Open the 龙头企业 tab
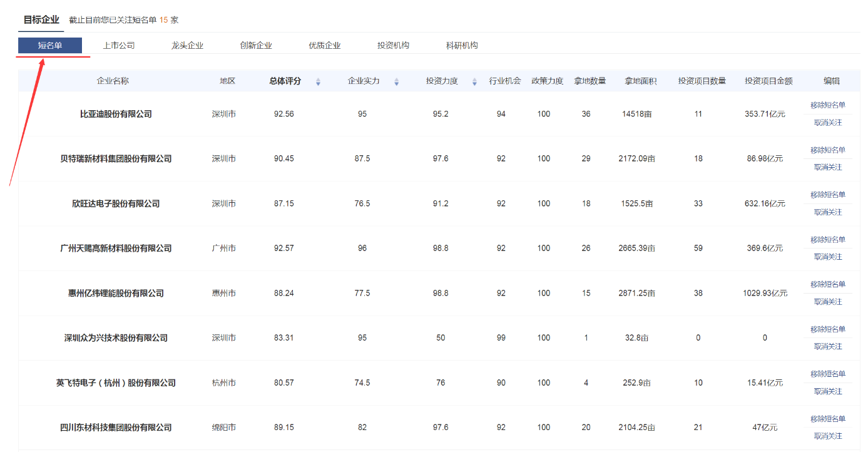The height and width of the screenshot is (452, 868). (187, 46)
